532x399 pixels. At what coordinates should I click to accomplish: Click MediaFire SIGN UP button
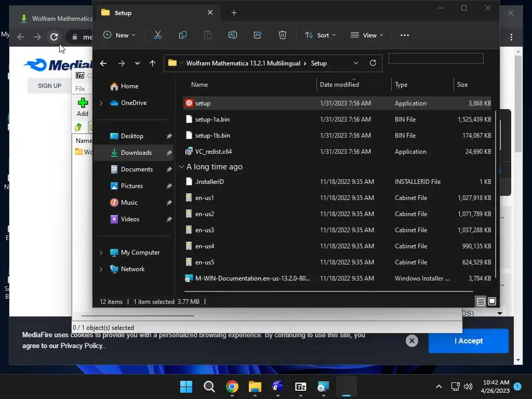49,86
